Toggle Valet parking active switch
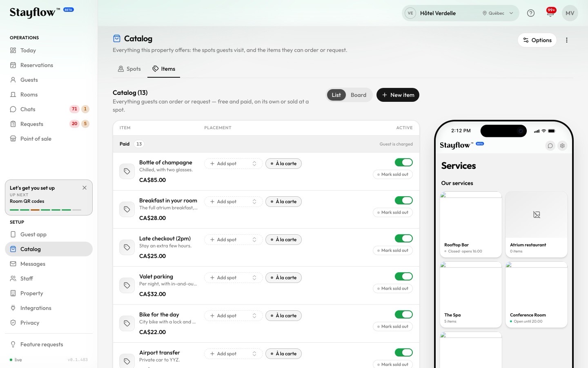 (404, 276)
